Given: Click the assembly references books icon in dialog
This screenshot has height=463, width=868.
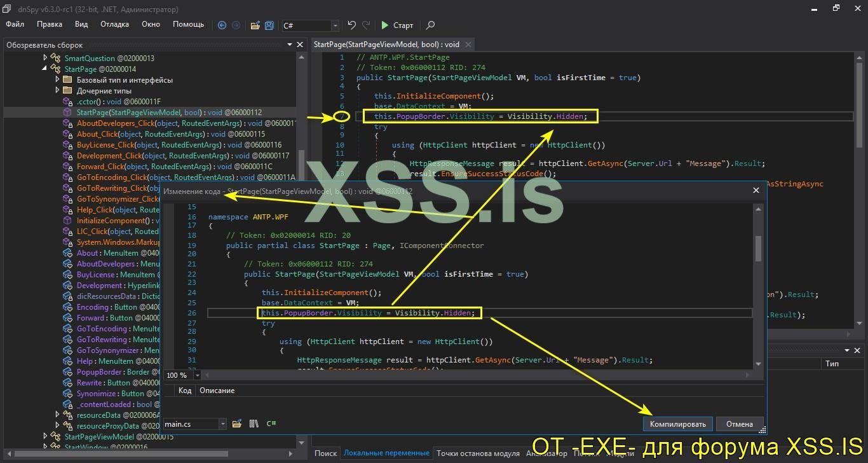Looking at the screenshot, I should (254, 424).
